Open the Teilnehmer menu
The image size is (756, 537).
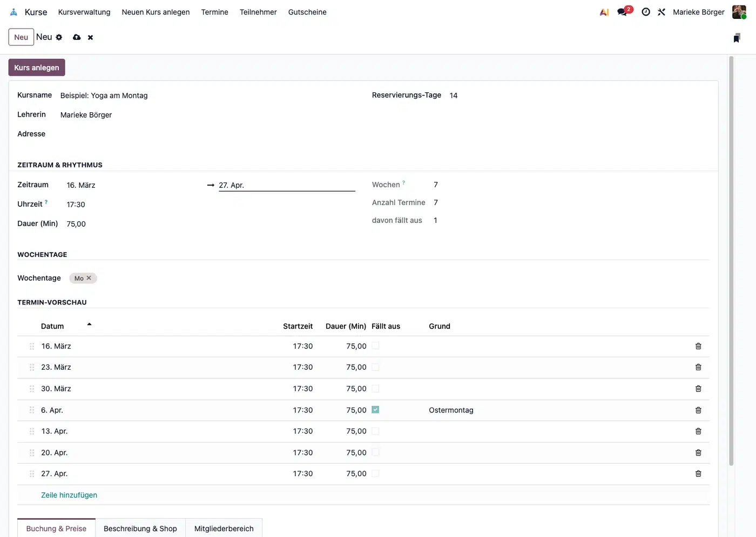coord(258,12)
